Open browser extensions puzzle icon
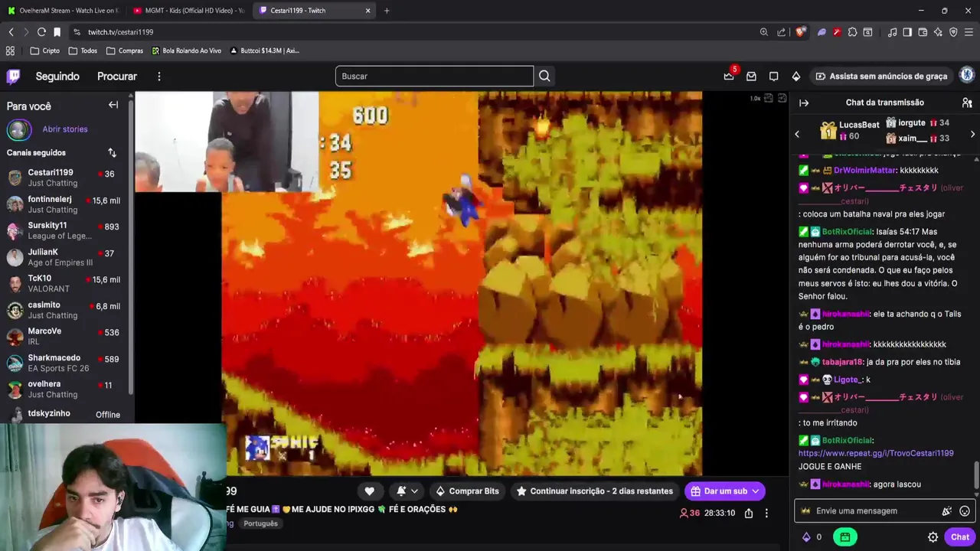980x551 pixels. point(851,32)
